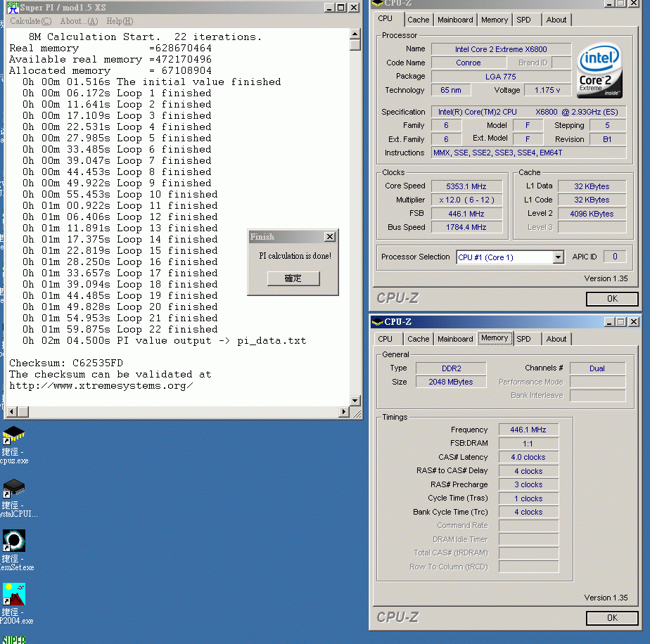The height and width of the screenshot is (644, 650).
Task: Click the DDR2 memory type field
Action: [451, 368]
